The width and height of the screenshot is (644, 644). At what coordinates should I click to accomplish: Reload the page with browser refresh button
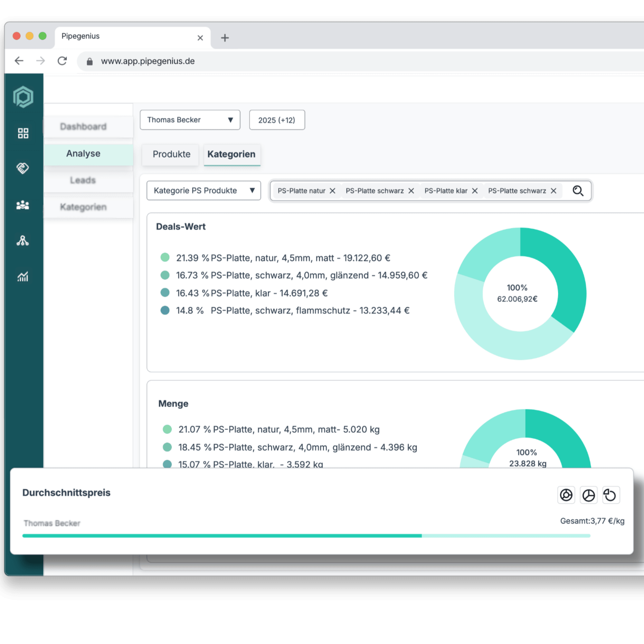coord(62,61)
